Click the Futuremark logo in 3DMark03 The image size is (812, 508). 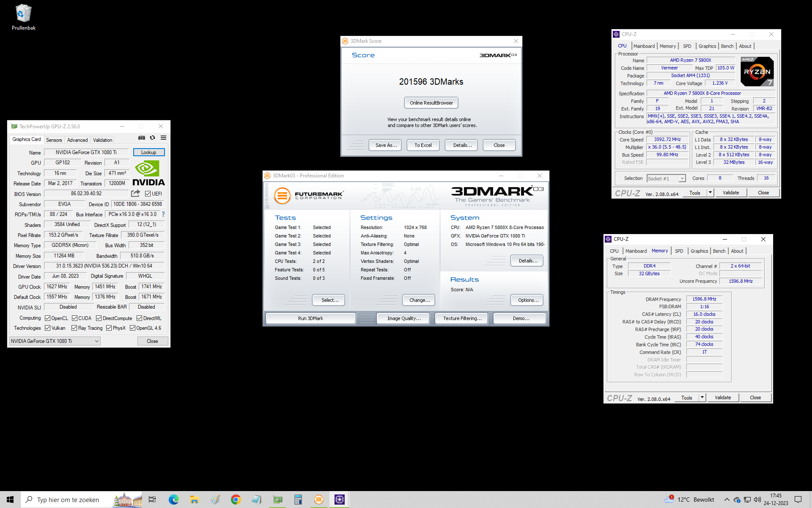point(309,196)
